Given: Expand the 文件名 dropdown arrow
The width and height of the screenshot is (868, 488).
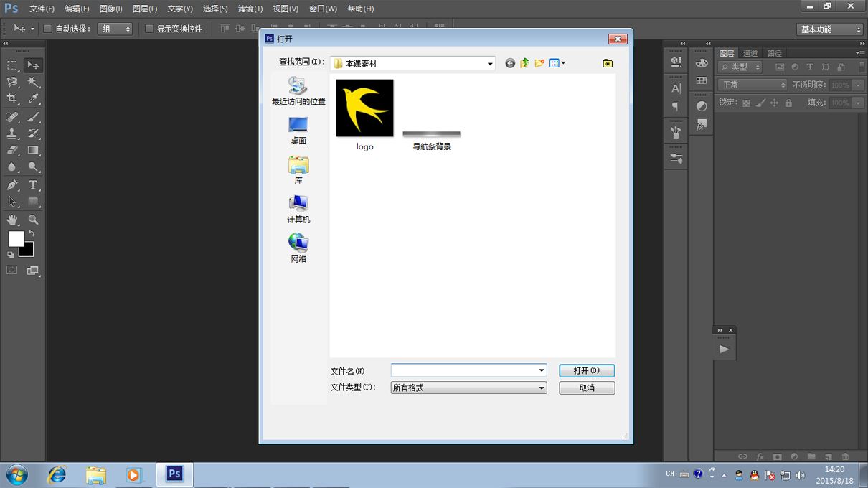Looking at the screenshot, I should pos(542,370).
